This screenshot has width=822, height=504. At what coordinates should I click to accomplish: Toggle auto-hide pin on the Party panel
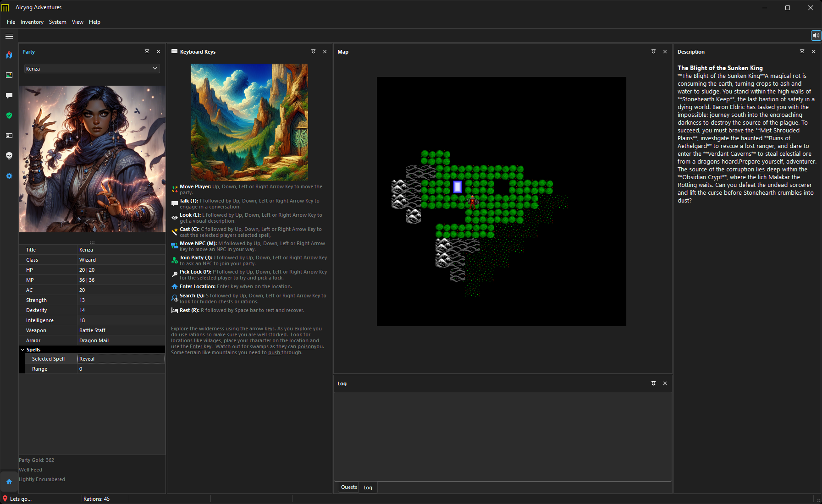(x=147, y=51)
